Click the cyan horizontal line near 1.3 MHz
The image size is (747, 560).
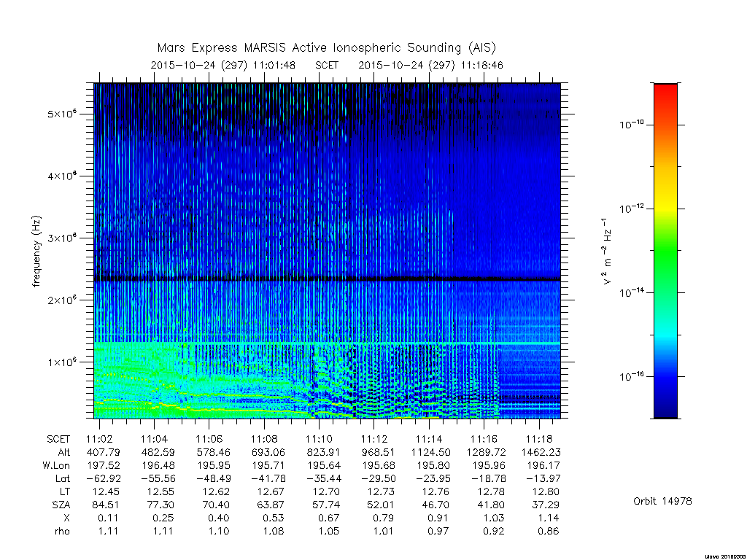pyautogui.click(x=328, y=343)
